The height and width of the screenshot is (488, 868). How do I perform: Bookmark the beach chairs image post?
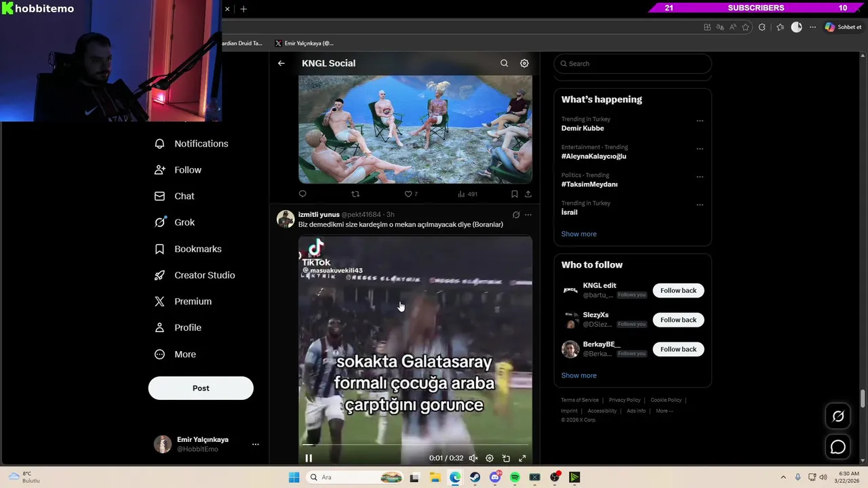(x=514, y=194)
